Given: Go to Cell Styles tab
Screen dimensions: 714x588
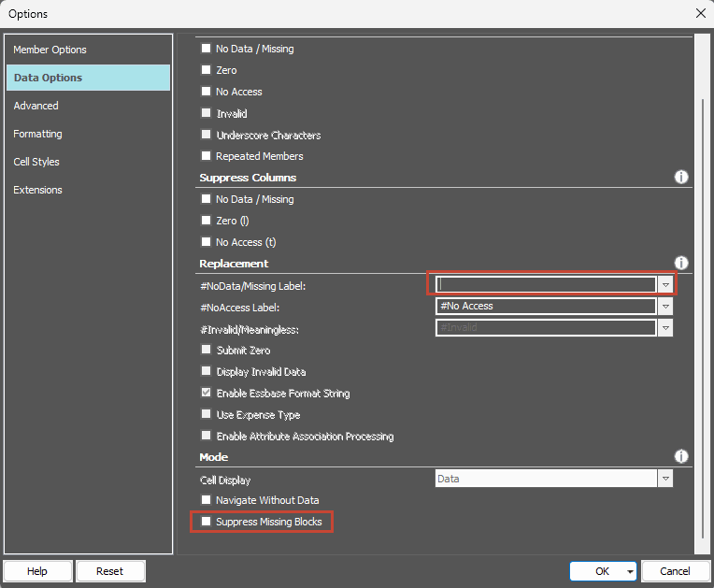Looking at the screenshot, I should 89,162.
